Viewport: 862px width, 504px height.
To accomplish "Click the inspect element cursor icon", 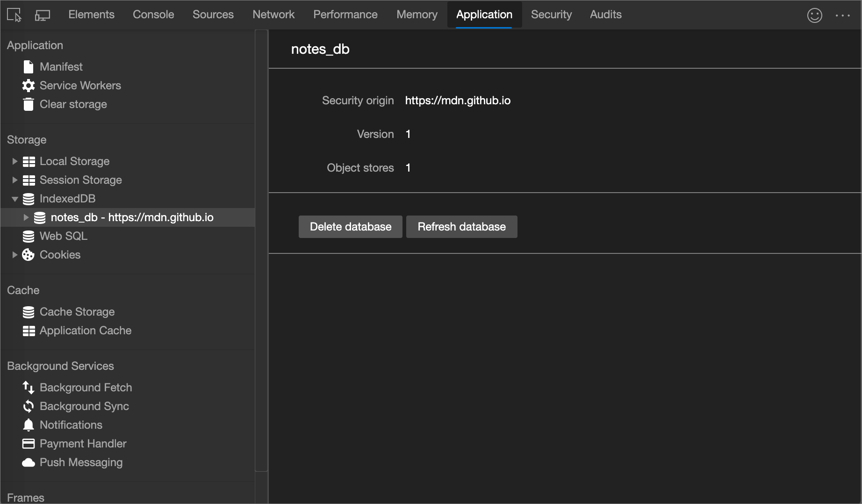I will (13, 14).
